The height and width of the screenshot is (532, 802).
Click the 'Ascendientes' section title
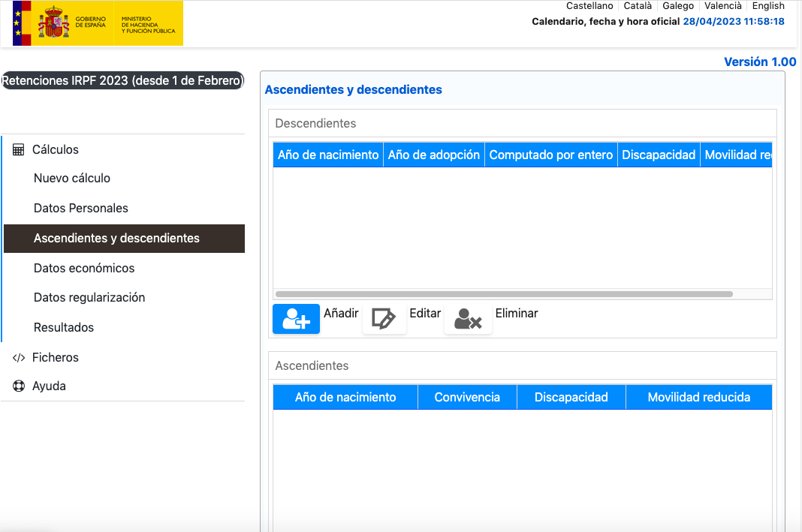pos(312,366)
